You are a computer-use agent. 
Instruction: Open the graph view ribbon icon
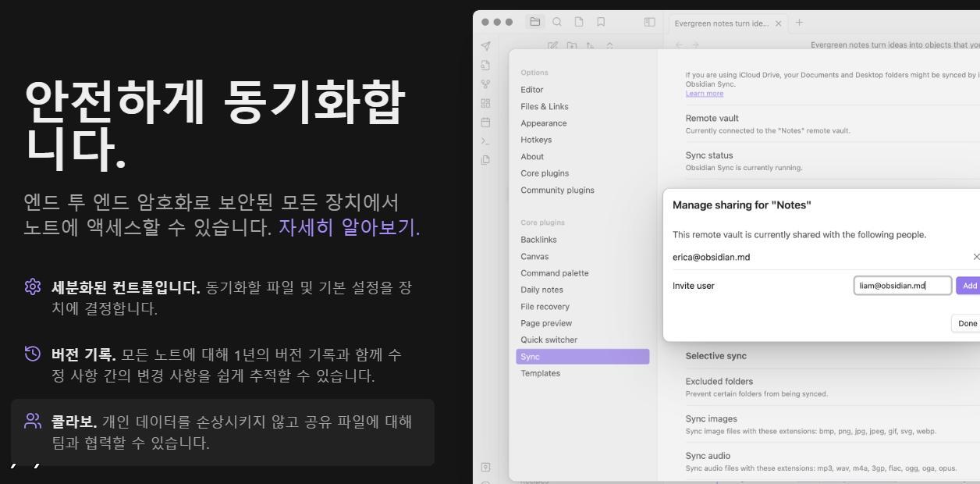click(485, 84)
